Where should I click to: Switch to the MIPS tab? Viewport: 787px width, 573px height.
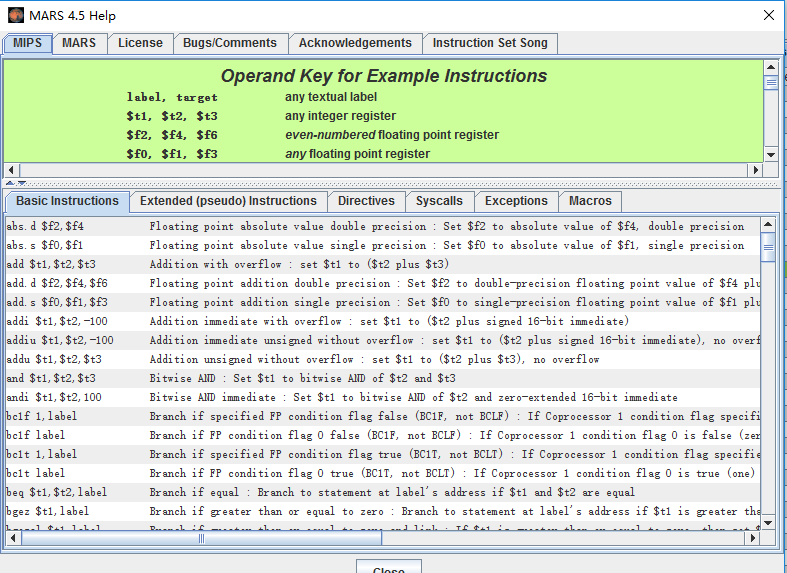[x=28, y=43]
